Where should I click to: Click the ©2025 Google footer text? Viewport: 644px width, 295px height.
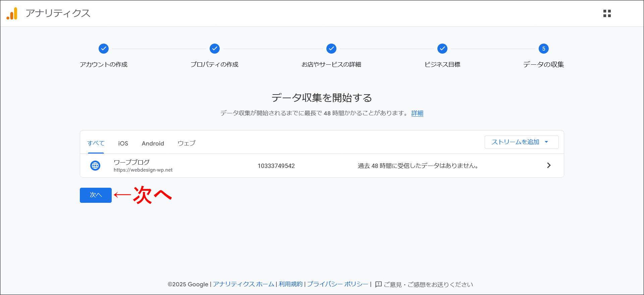(x=188, y=284)
